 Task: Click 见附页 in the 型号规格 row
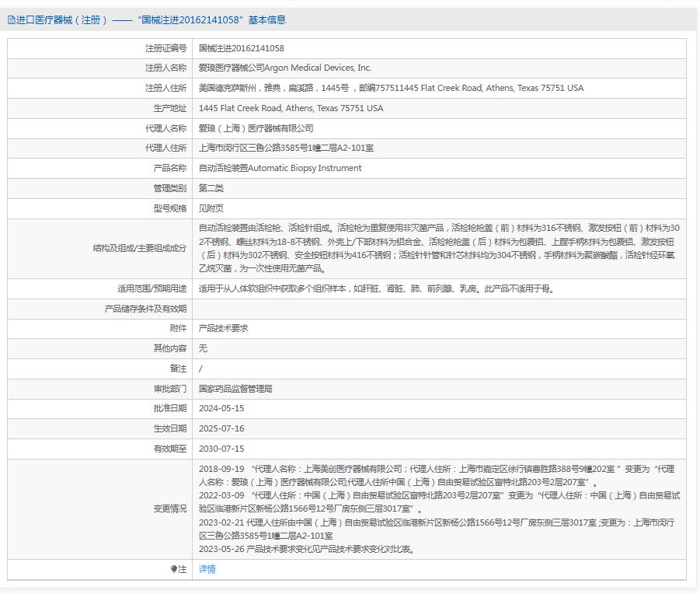point(209,208)
